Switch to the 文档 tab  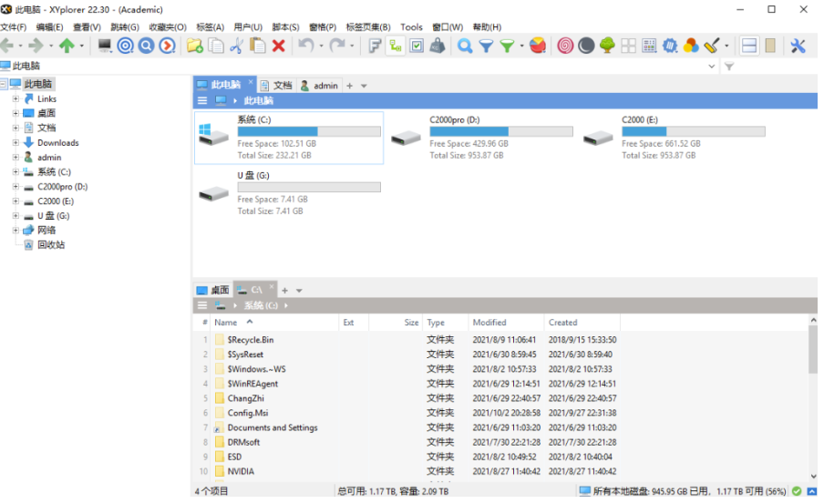pos(276,85)
